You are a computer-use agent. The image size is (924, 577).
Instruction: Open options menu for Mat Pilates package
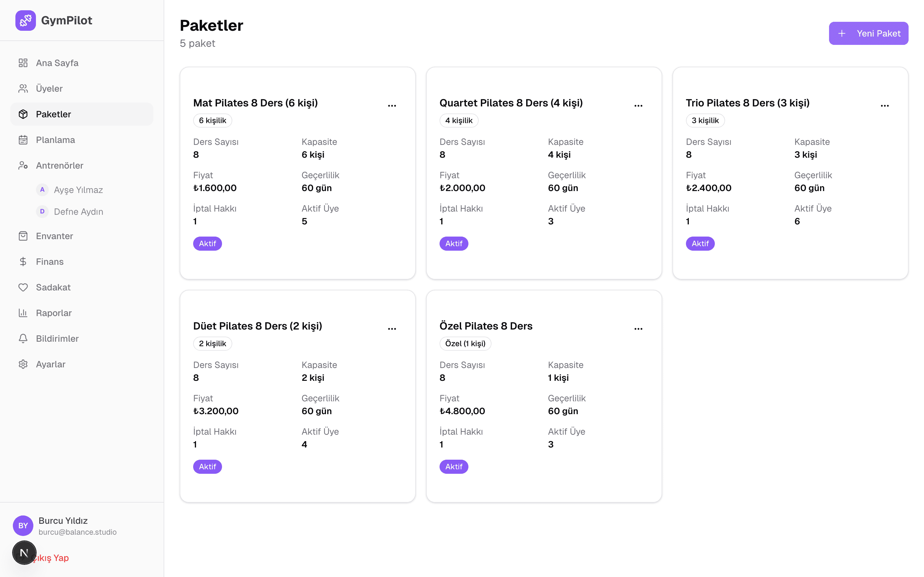pos(392,105)
